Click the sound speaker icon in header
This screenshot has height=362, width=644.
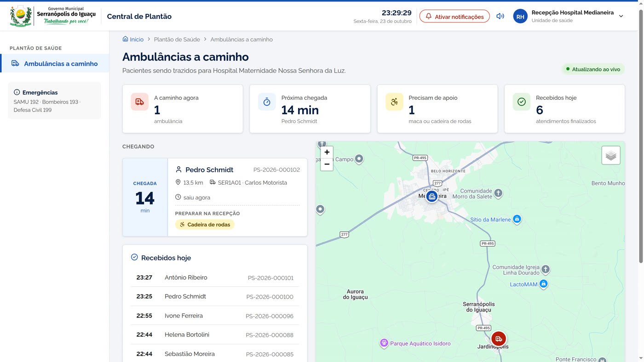click(500, 17)
